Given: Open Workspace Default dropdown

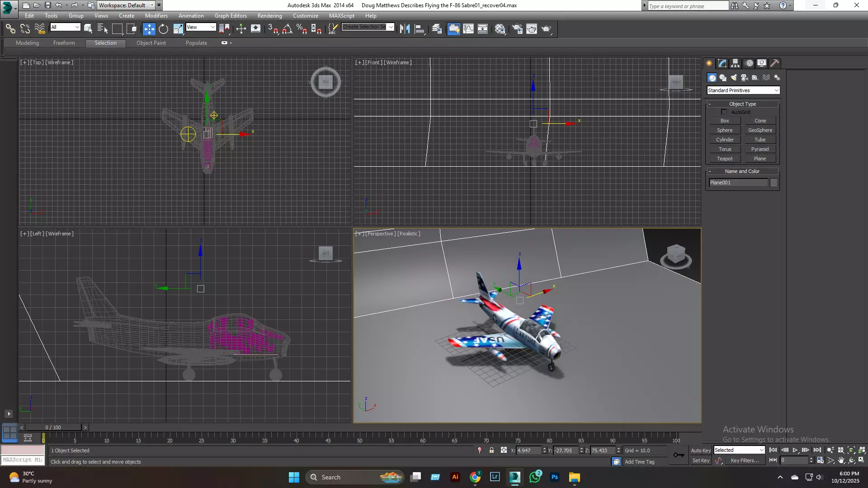Looking at the screenshot, I should [x=126, y=5].
